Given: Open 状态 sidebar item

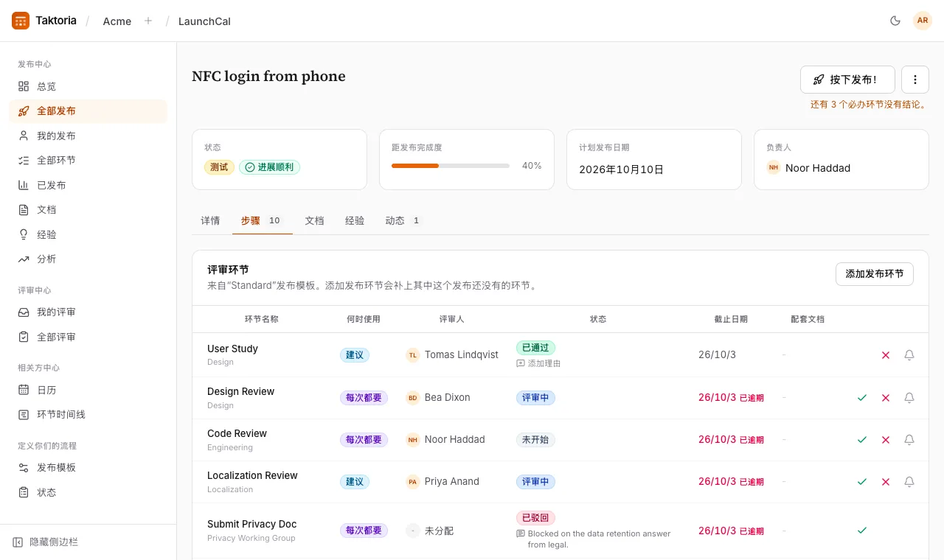Looking at the screenshot, I should click(88, 492).
